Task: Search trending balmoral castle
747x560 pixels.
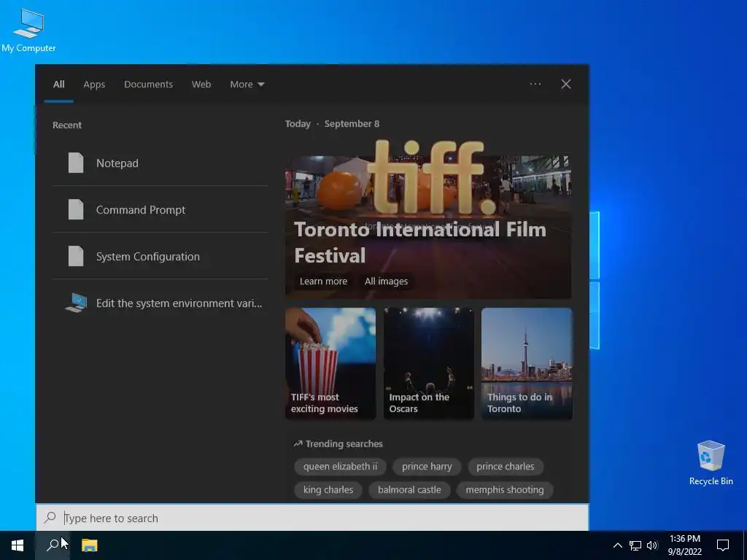Action: click(x=409, y=489)
